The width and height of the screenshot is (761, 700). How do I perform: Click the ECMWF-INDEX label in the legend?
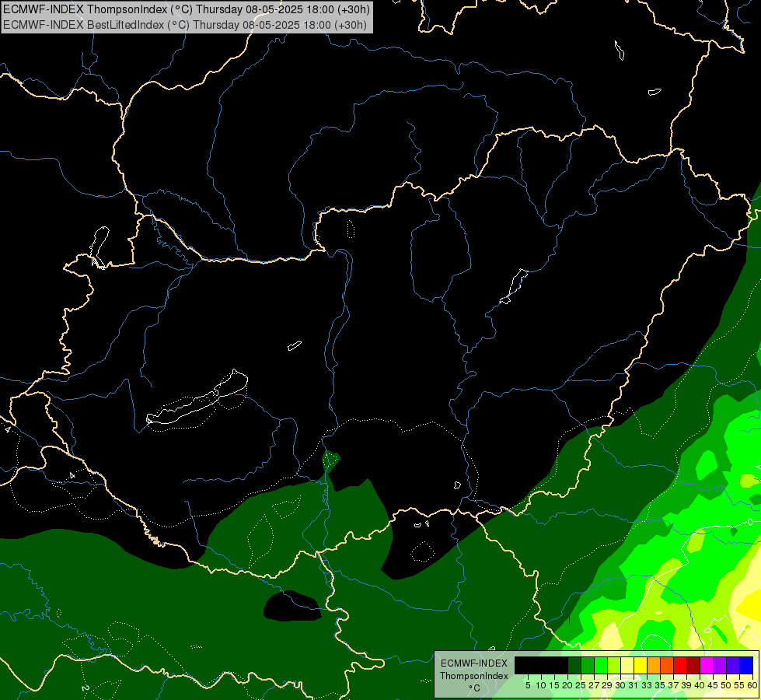474,663
